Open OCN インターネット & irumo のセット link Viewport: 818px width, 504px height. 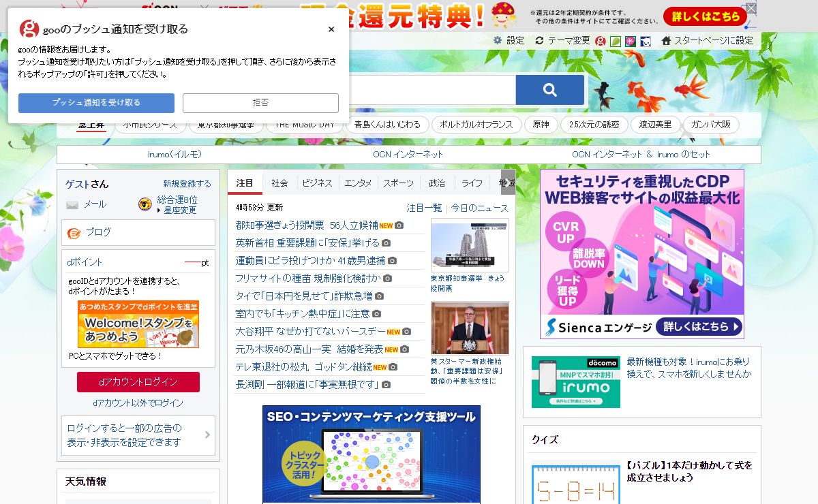[x=641, y=155]
